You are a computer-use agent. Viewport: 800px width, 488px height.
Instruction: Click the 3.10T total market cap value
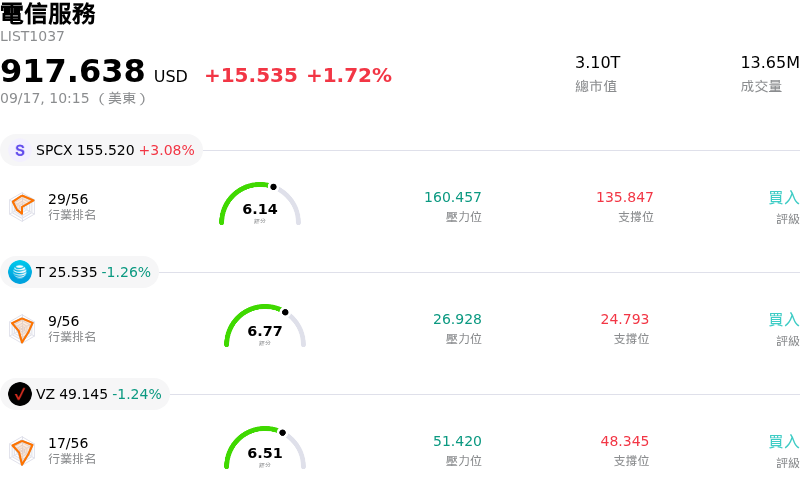point(597,63)
